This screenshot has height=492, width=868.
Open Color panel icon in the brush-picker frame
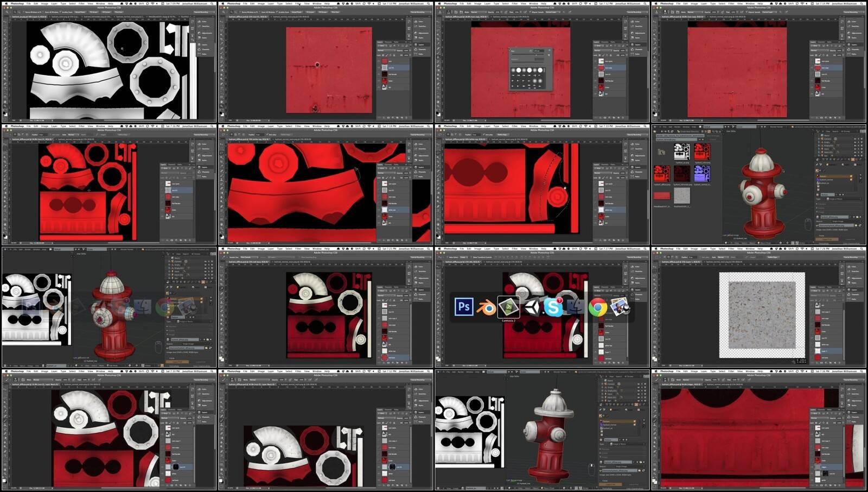click(633, 22)
